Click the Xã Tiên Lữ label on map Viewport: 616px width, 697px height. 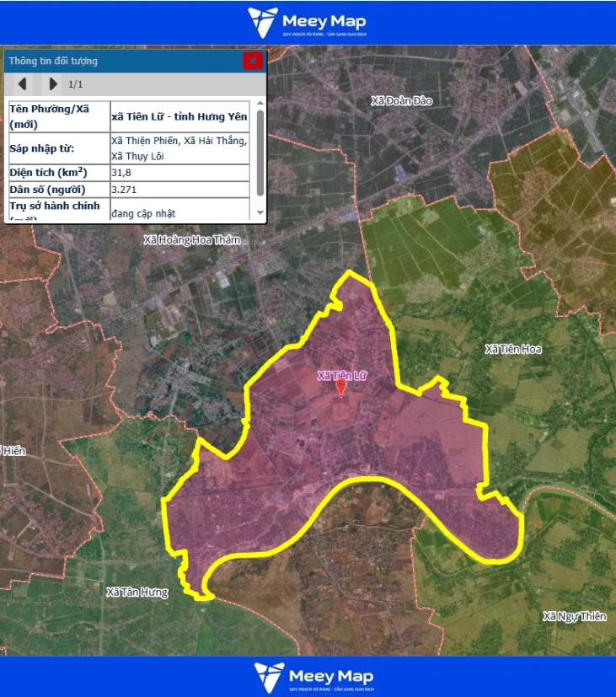(x=342, y=375)
